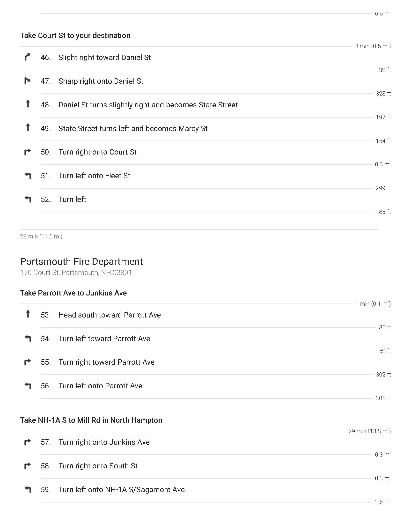Expand Take NH-1A S to Mill Rd heading
This screenshot has height=532, width=411.
[x=91, y=420]
